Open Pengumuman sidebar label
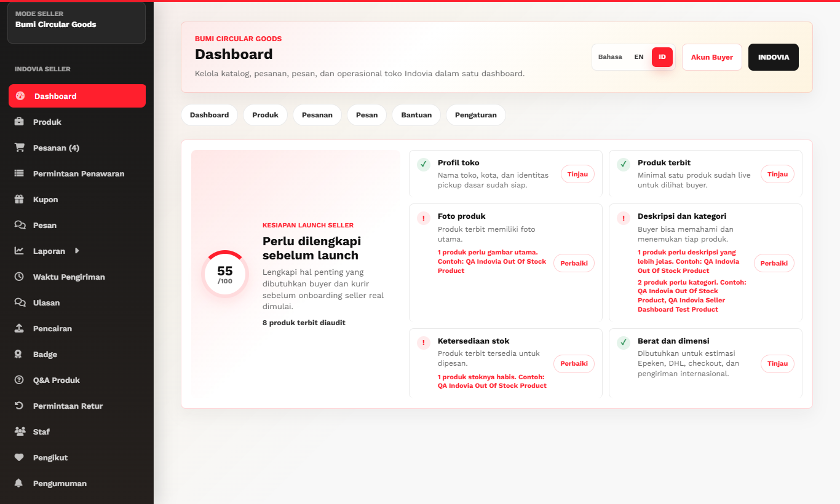This screenshot has height=504, width=840. click(x=60, y=484)
